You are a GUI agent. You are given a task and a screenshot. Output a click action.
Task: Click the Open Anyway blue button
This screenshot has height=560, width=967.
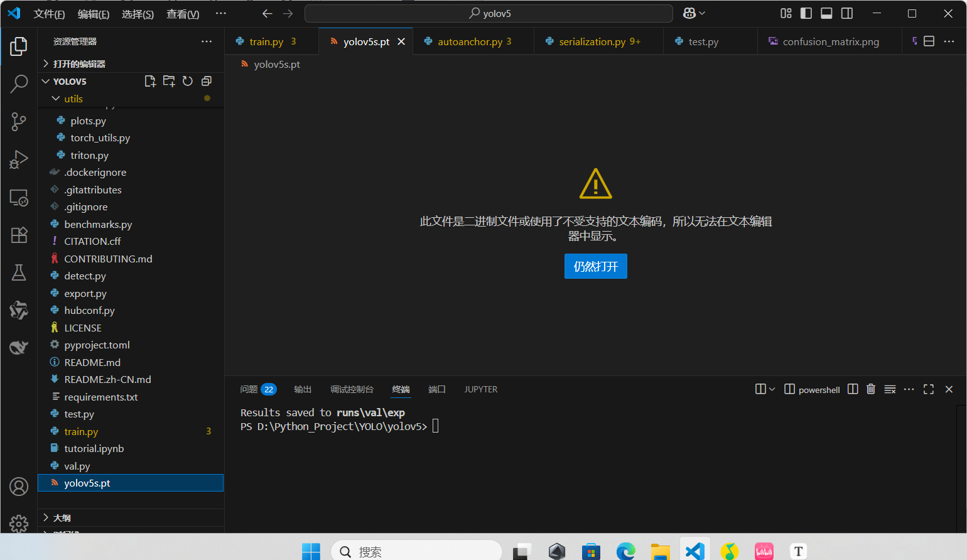pyautogui.click(x=595, y=266)
